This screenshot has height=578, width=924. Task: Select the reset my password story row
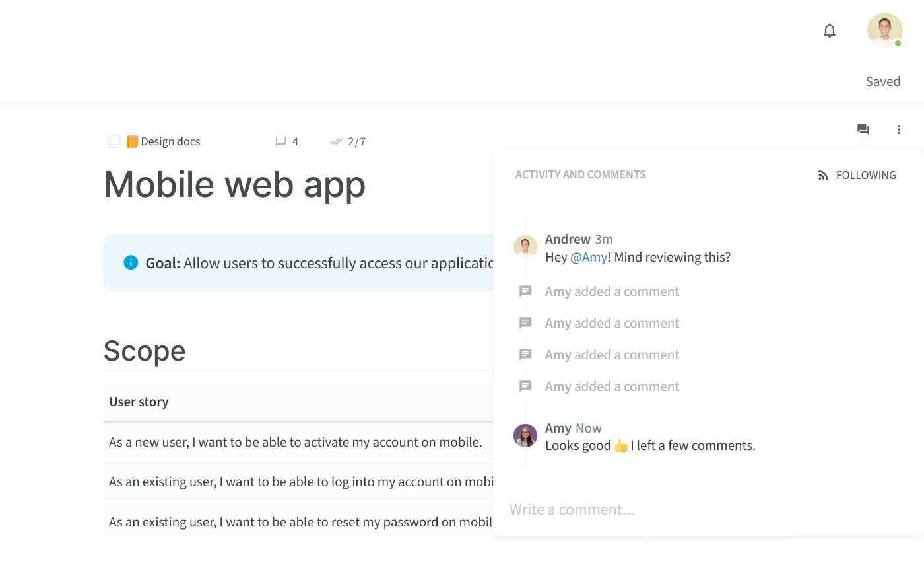(x=298, y=522)
